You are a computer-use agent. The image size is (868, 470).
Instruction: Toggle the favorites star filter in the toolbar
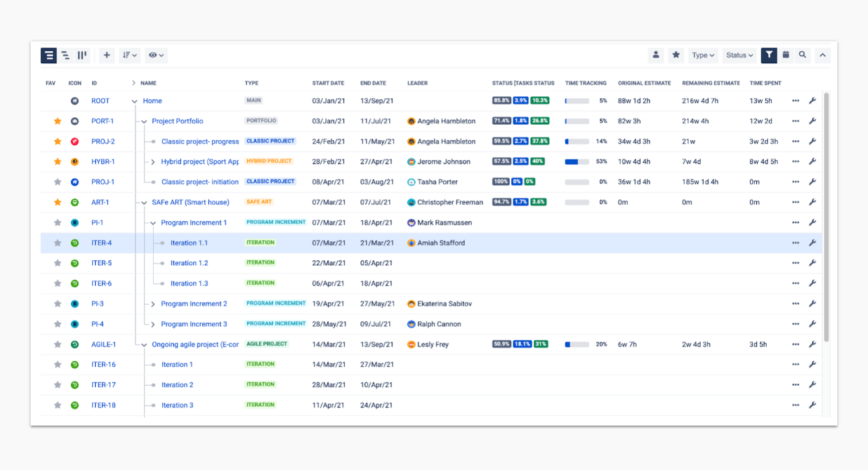tap(676, 55)
